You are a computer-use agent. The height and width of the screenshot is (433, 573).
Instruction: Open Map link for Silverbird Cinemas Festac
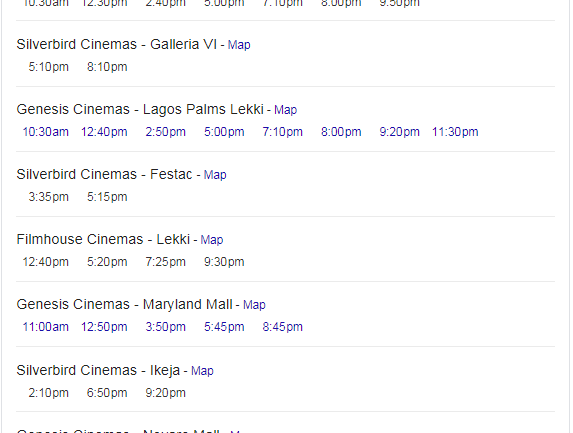215,175
